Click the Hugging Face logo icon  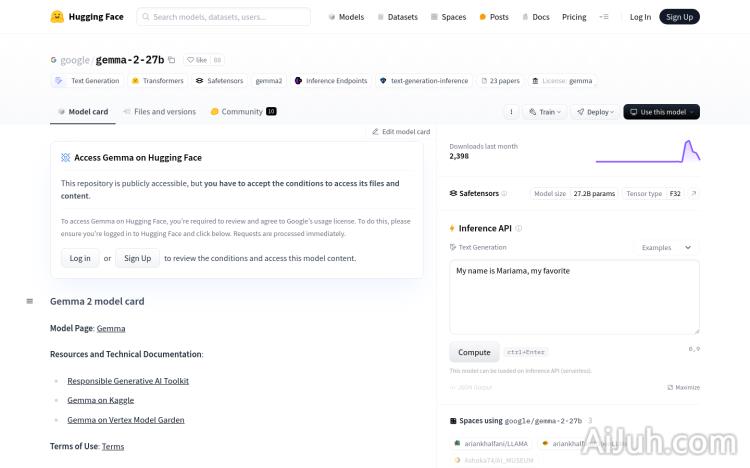point(57,17)
